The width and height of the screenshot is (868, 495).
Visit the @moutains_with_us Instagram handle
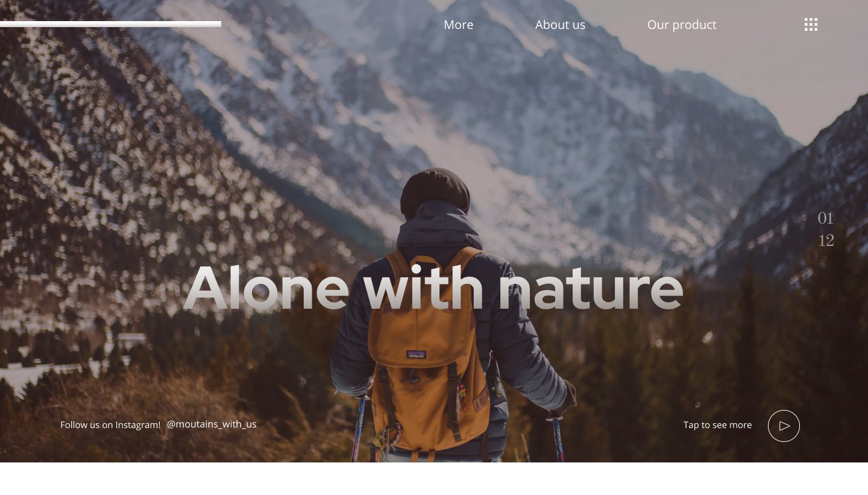click(212, 424)
